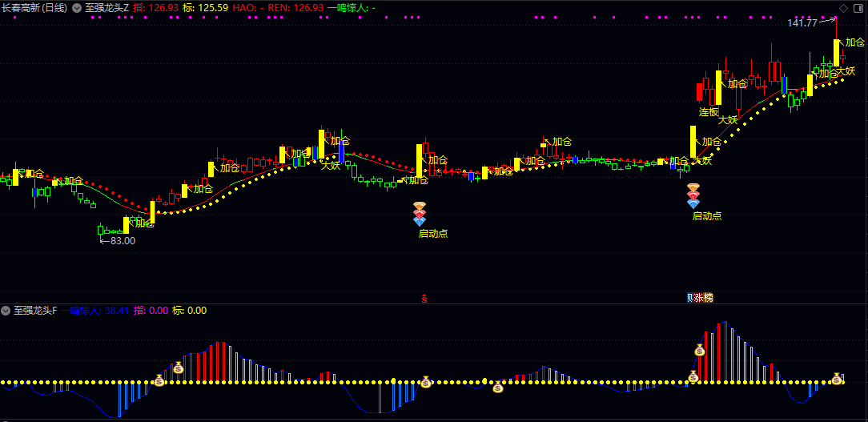Toggle the side panel icon at top right

pos(858,8)
